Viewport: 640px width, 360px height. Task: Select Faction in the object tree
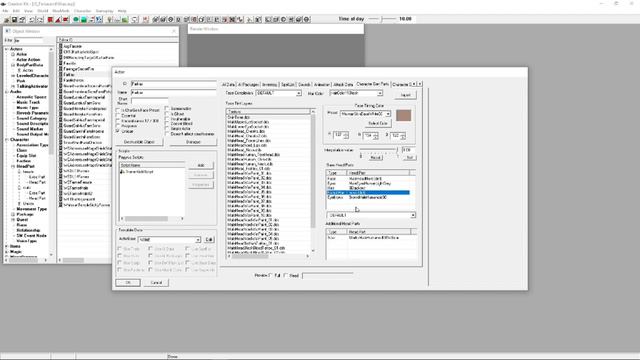24,161
